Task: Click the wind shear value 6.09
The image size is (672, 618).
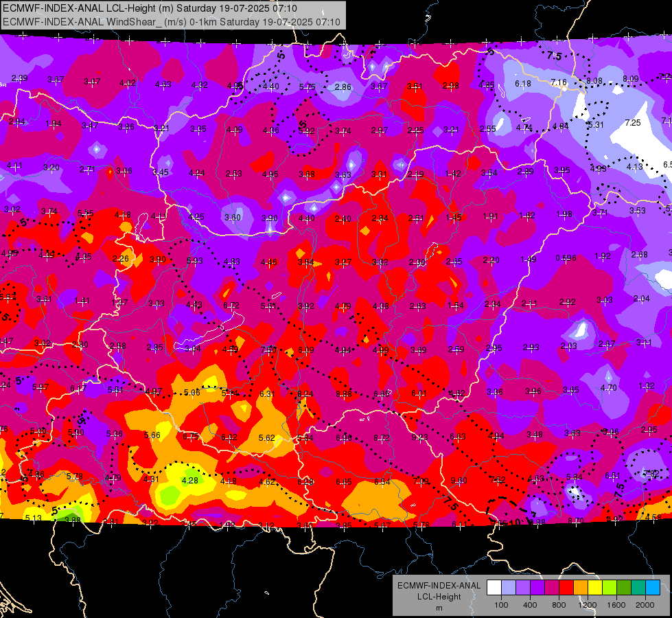Action: point(305,350)
